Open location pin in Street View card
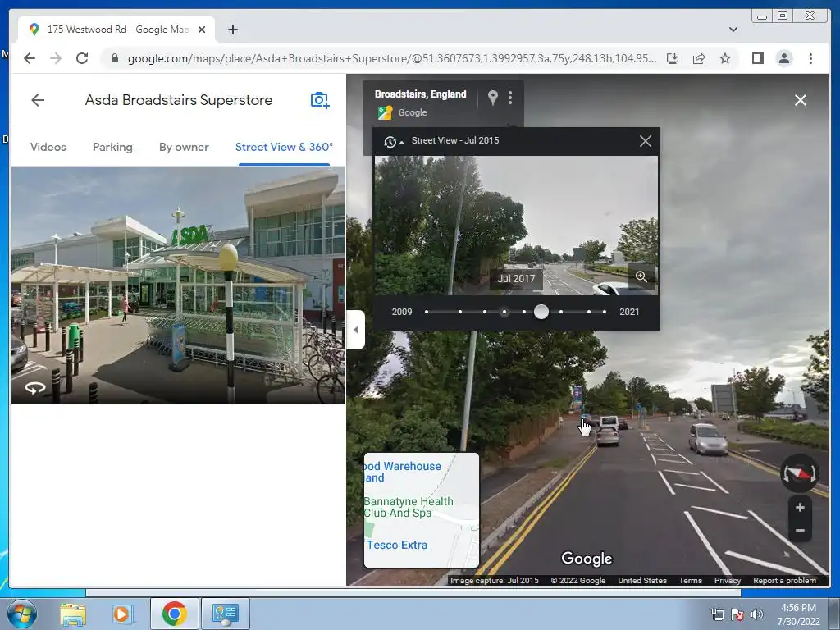This screenshot has height=630, width=840. [492, 98]
